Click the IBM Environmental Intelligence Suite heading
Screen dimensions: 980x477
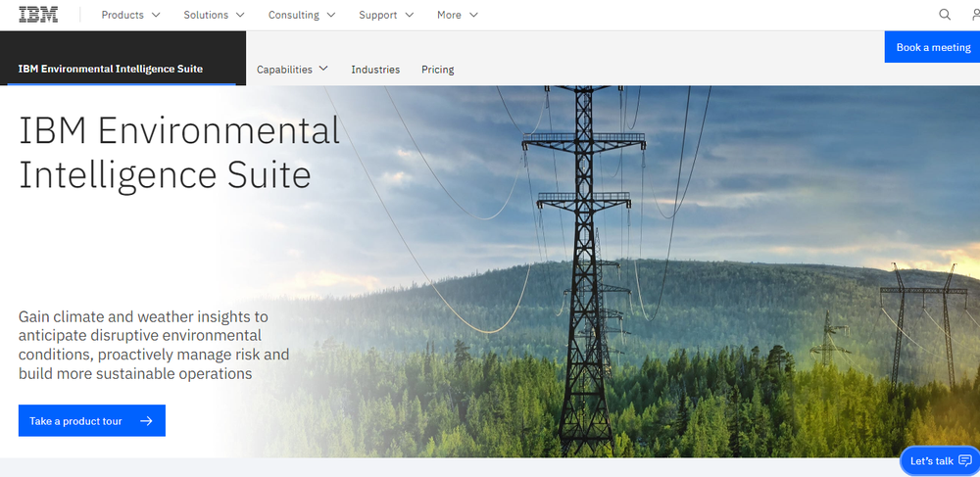coord(179,153)
